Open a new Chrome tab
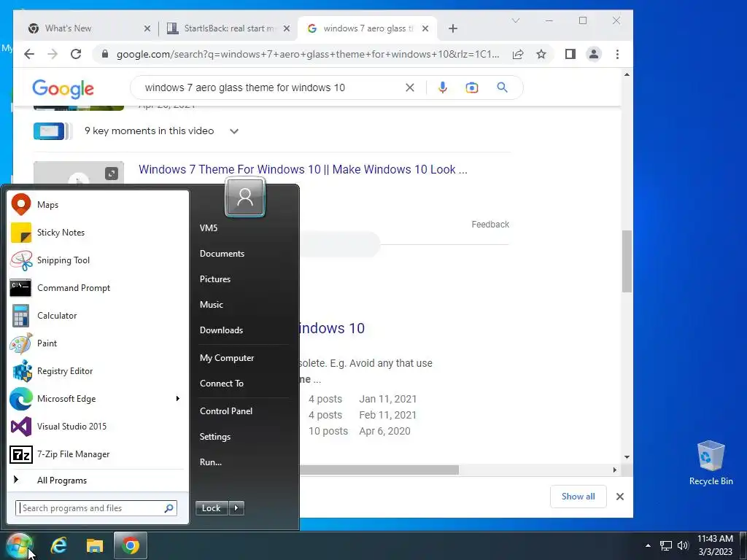The image size is (747, 560). [453, 28]
